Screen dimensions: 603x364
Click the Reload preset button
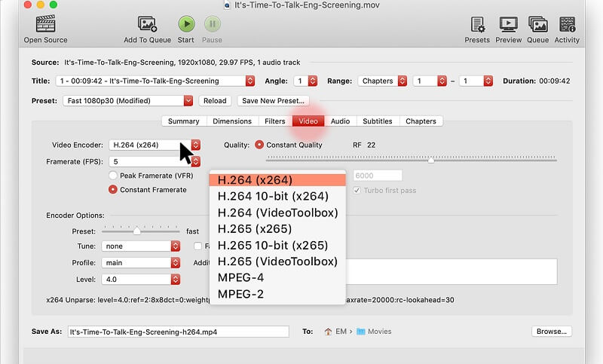click(215, 101)
